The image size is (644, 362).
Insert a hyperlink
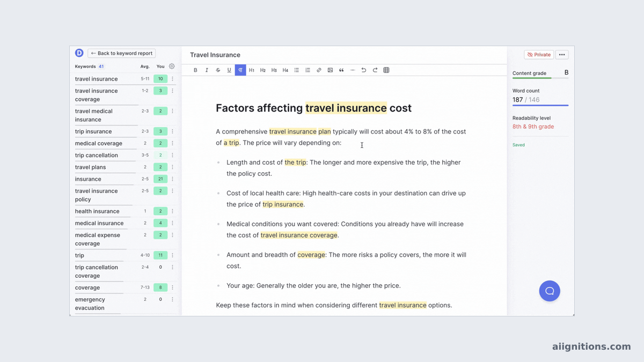click(319, 70)
